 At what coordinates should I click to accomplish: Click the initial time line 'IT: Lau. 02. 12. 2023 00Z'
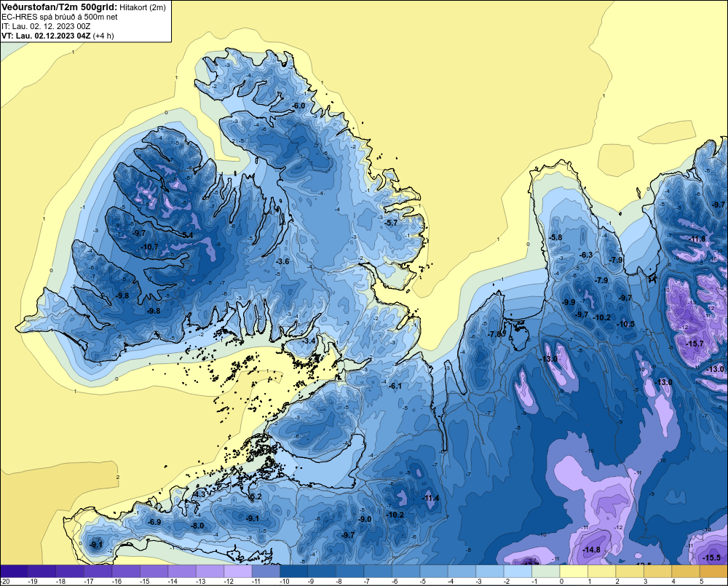(x=47, y=26)
